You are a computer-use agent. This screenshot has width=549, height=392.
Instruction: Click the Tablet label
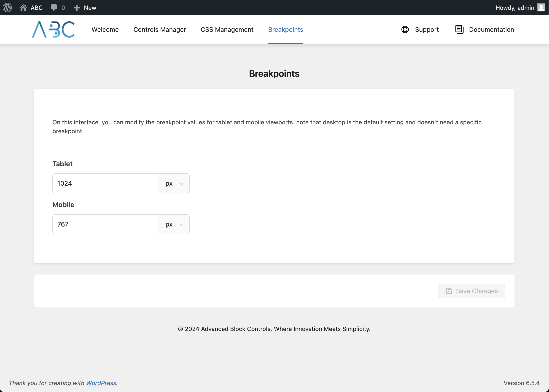point(62,164)
